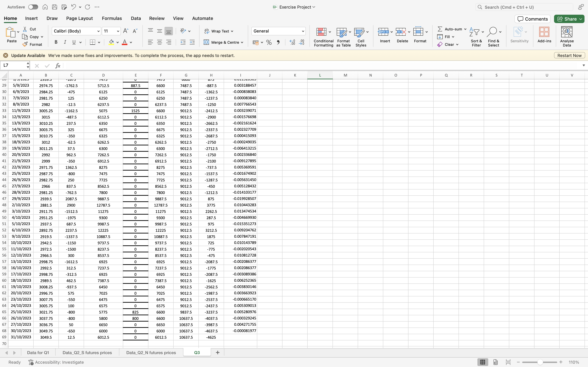
Task: Click the Percent Style icon
Action: click(269, 42)
